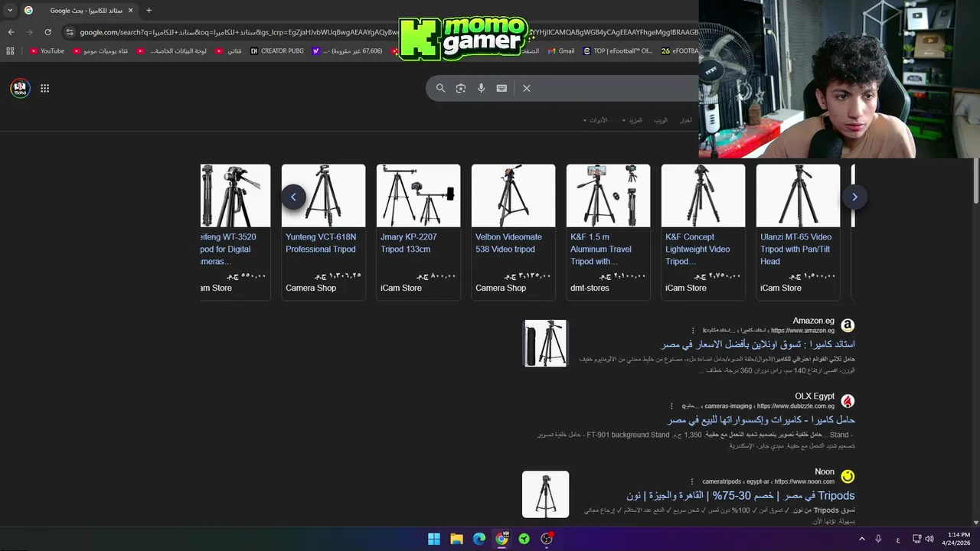Open File Explorer from taskbar
Screen dimensions: 980x551
coord(456,539)
